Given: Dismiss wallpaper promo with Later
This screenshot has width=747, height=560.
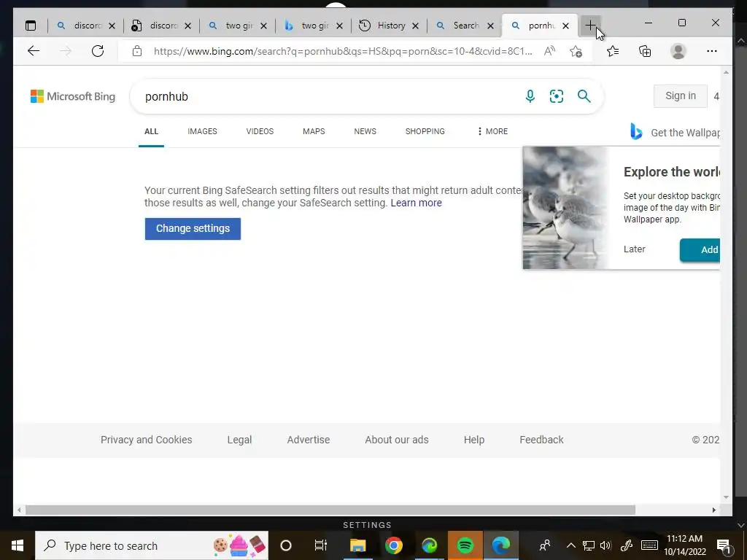Looking at the screenshot, I should tap(634, 249).
